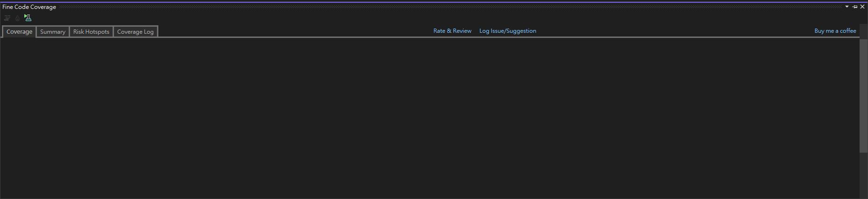Click the run tests flask icon
This screenshot has height=199, width=868.
pos(28,18)
